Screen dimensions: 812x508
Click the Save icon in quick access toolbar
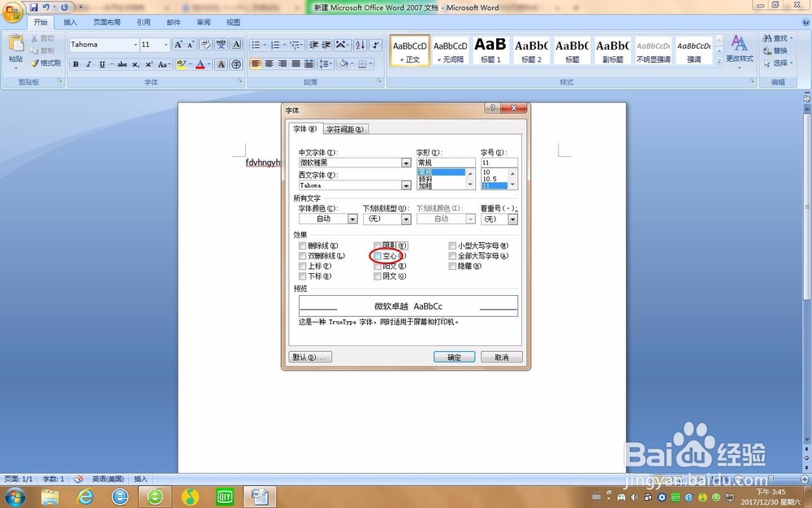pos(33,7)
